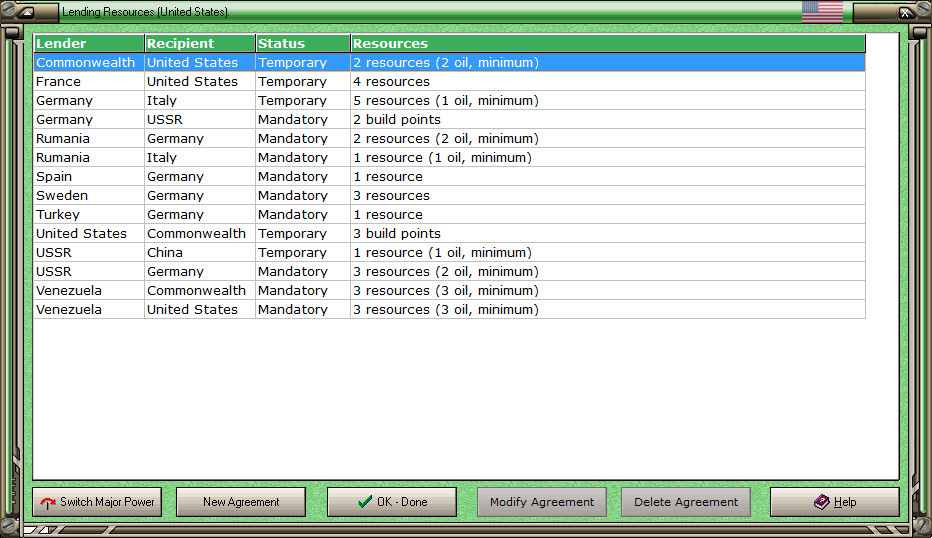Viewport: 932px width, 538px height.
Task: Select USSR to China agreement row
Action: 449,253
